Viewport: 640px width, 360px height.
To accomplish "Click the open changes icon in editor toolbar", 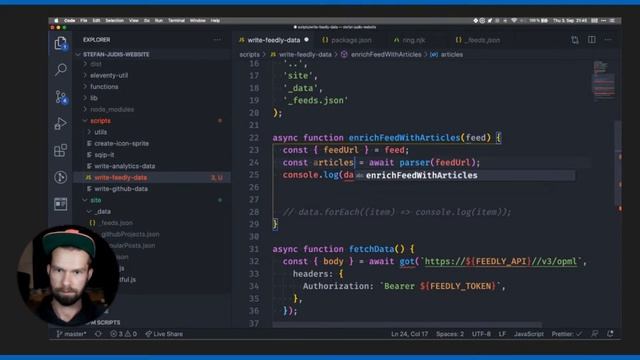I will [x=575, y=40].
